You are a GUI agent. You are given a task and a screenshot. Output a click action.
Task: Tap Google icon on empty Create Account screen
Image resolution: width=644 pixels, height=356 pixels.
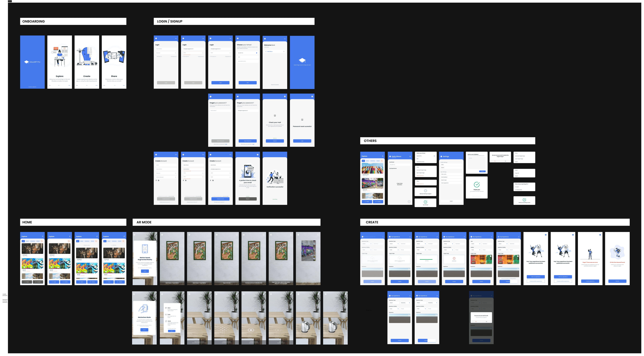tap(159, 180)
